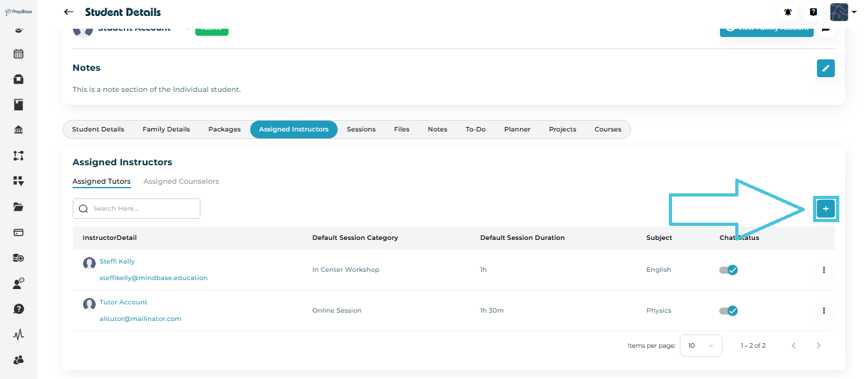Click the bank building sidebar icon

(x=19, y=130)
